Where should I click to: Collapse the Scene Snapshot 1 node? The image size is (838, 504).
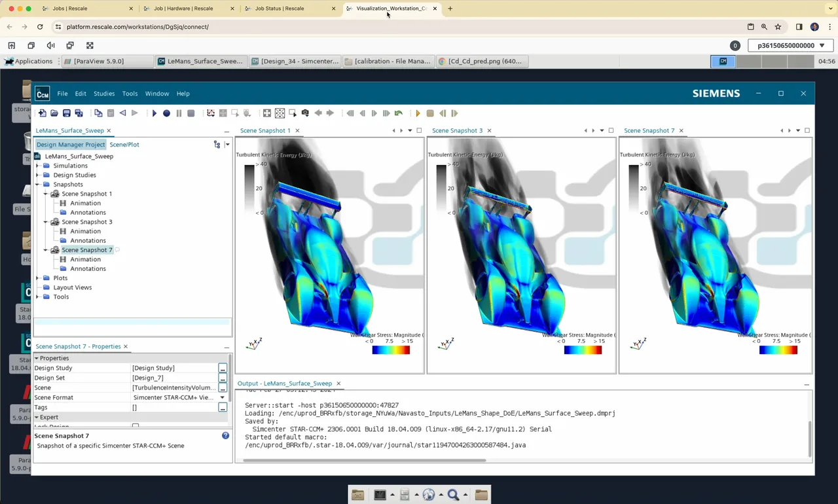pyautogui.click(x=46, y=194)
